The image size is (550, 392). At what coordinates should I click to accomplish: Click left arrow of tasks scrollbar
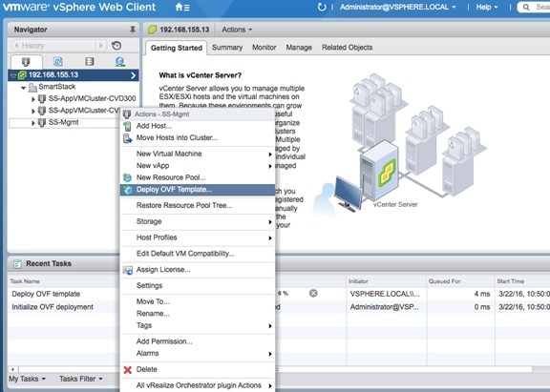pos(12,369)
